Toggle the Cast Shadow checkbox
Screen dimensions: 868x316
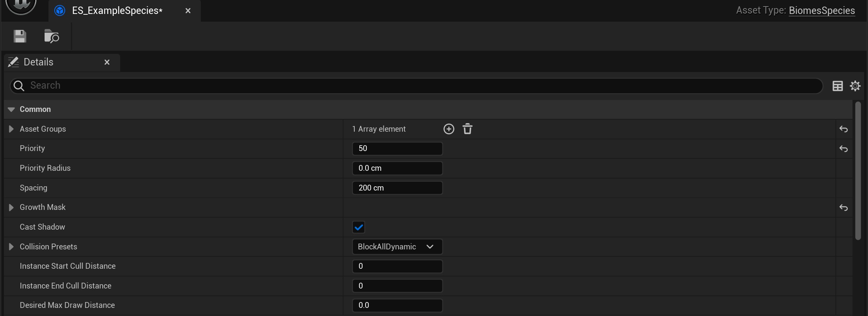pyautogui.click(x=359, y=227)
